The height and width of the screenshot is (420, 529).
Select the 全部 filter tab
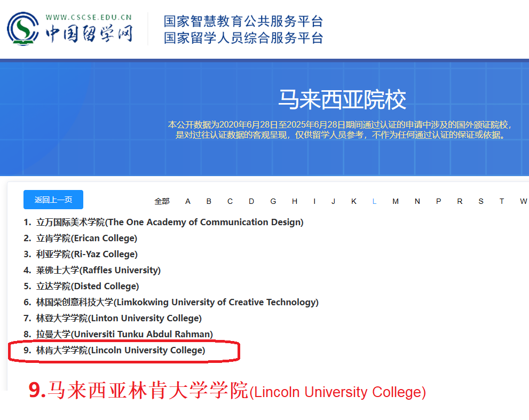(x=162, y=201)
